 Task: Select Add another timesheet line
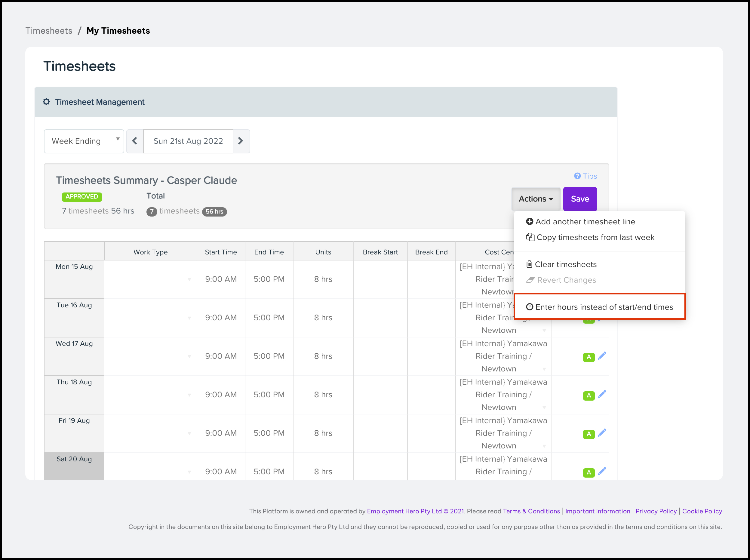pos(585,222)
